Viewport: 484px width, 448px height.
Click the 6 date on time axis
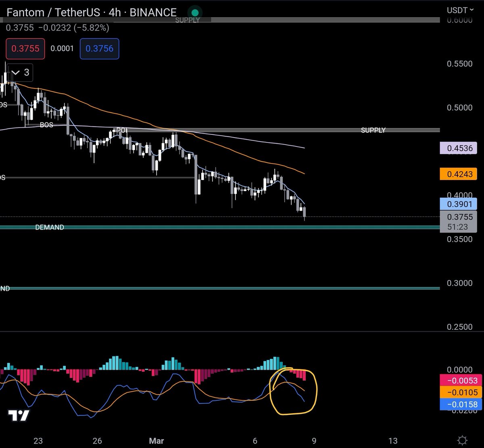255,441
